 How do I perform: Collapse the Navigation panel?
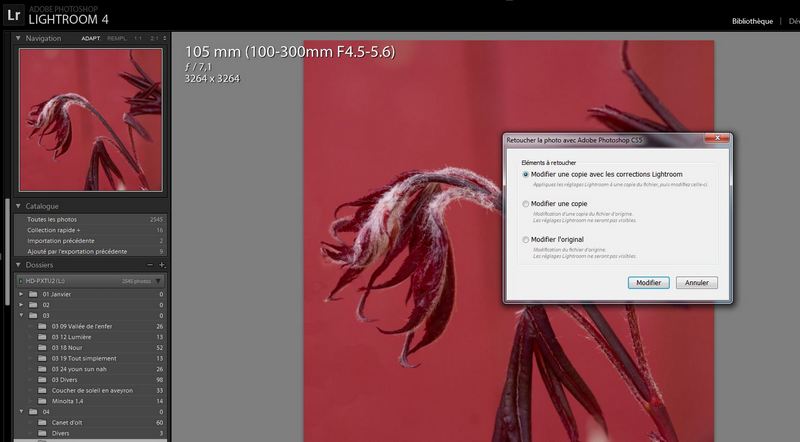point(18,38)
